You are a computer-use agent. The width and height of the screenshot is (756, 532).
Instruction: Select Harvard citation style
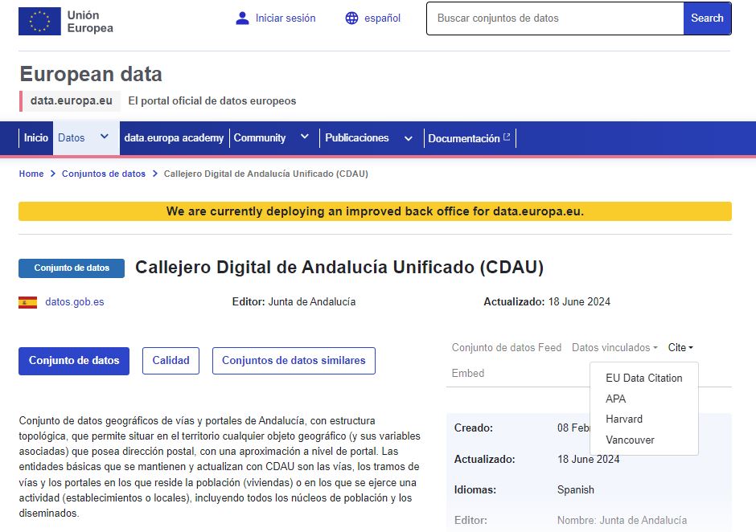pos(624,419)
